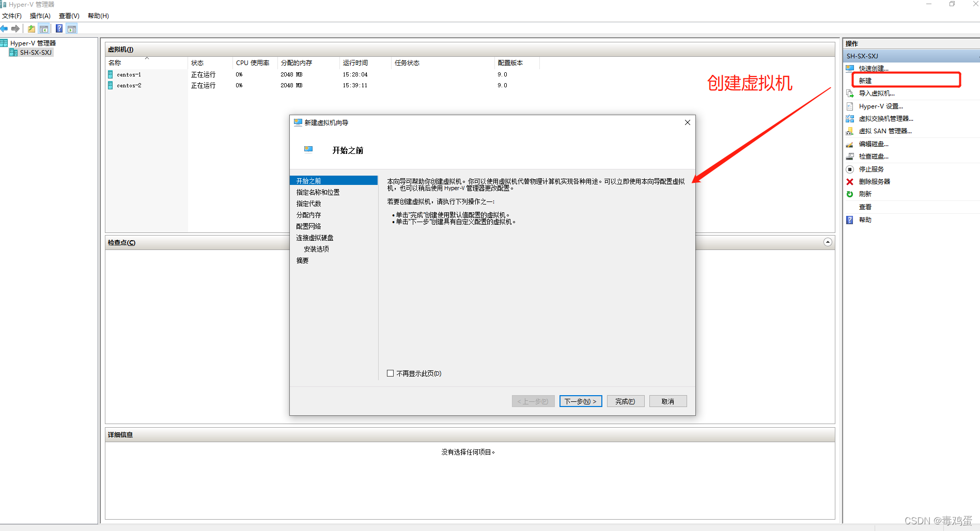The height and width of the screenshot is (531, 980).
Task: Click the 虚拟交换机管理器 icon
Action: (x=850, y=119)
